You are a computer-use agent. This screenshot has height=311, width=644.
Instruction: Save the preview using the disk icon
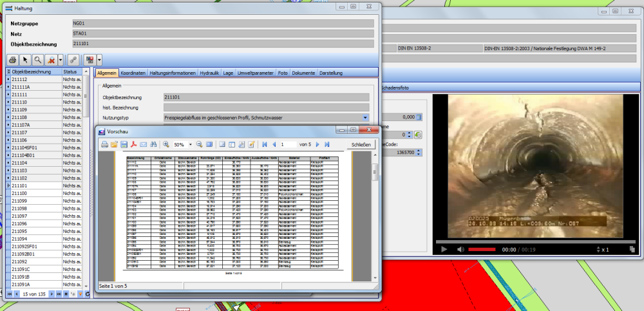point(124,145)
